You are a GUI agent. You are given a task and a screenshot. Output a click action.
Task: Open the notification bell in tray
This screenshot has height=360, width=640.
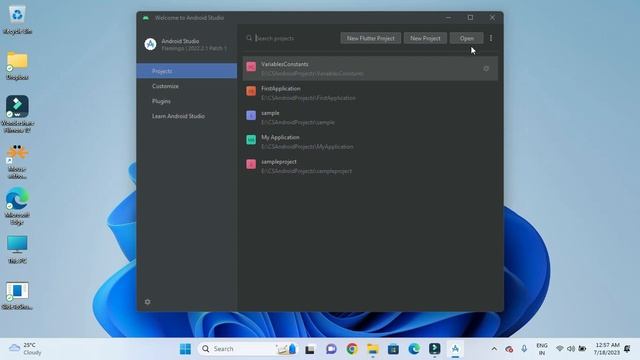[627, 349]
